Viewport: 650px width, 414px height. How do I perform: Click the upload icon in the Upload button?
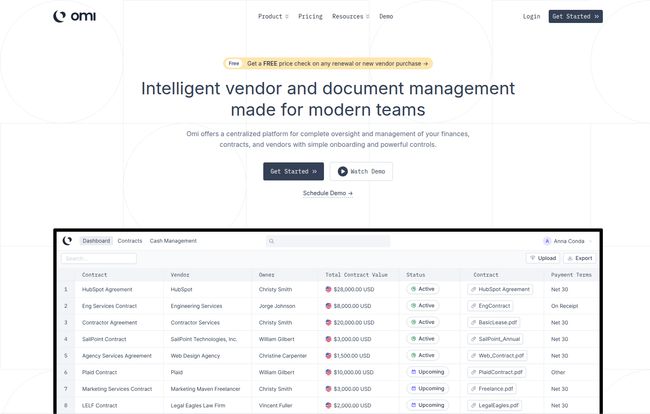533,258
